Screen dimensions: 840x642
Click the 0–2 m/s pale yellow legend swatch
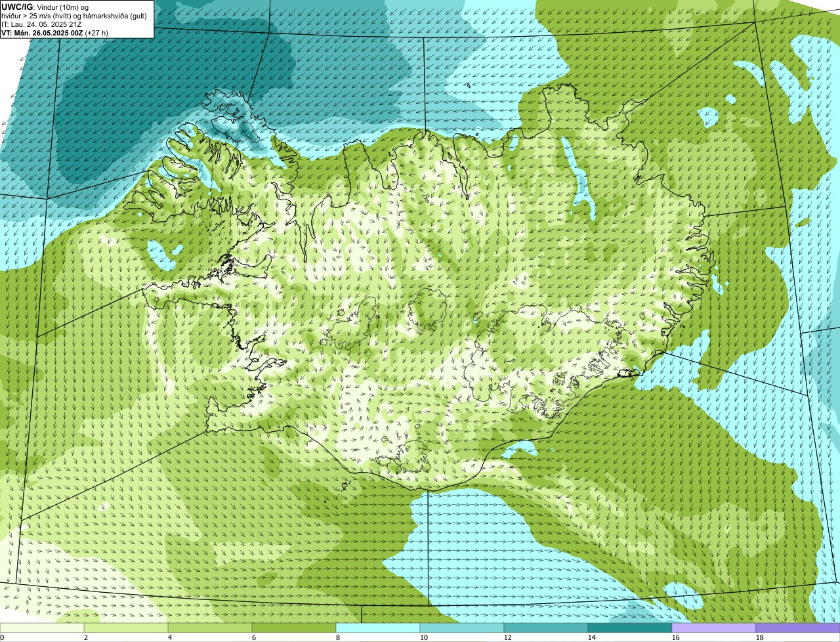coord(42,628)
